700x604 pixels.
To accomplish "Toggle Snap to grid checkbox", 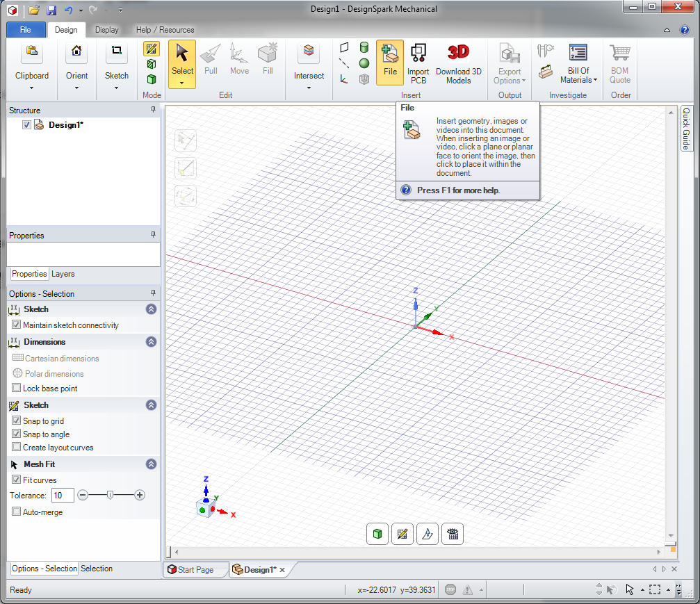I will point(17,421).
